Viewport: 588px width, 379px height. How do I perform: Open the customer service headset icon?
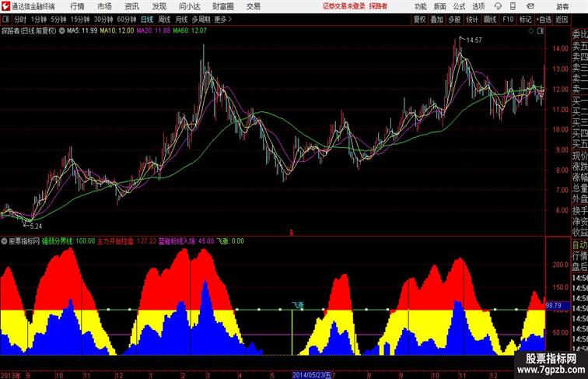pyautogui.click(x=498, y=6)
